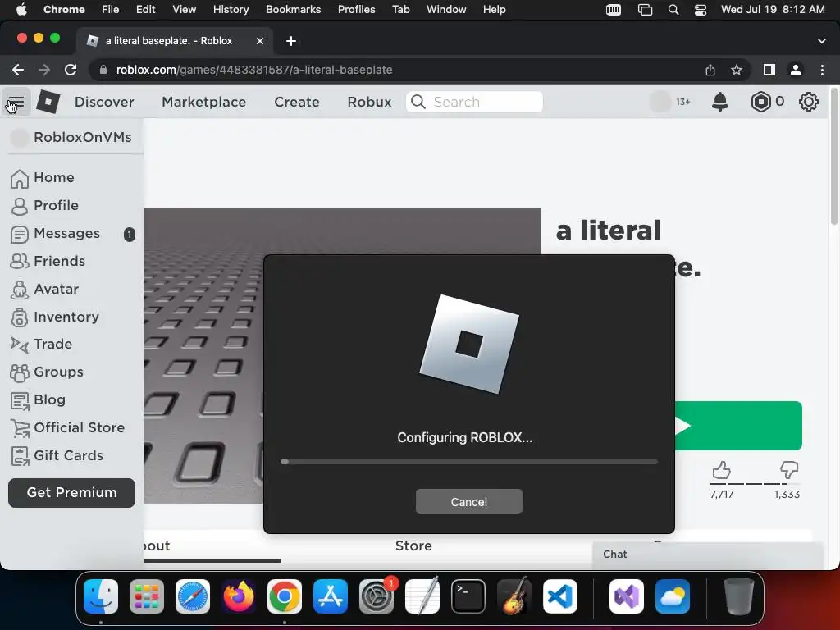840x630 pixels.
Task: Open the Profiles menu
Action: [x=356, y=10]
